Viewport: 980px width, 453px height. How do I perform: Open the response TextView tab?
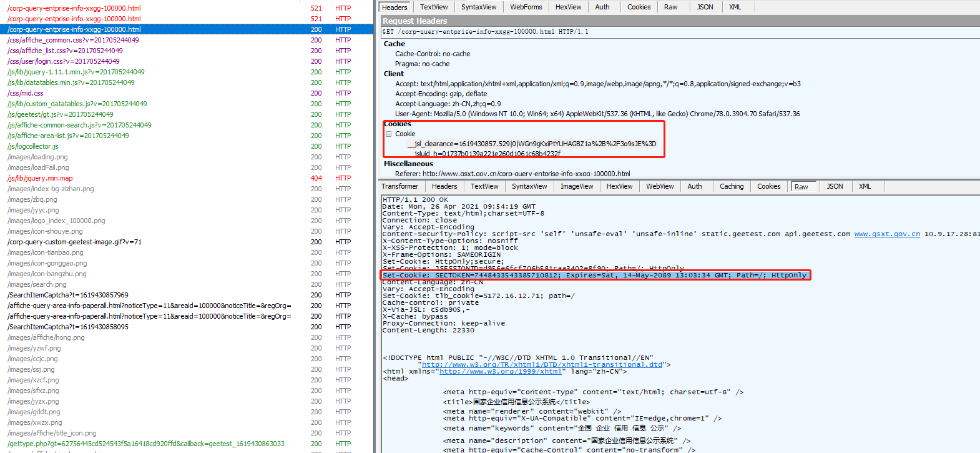click(484, 186)
